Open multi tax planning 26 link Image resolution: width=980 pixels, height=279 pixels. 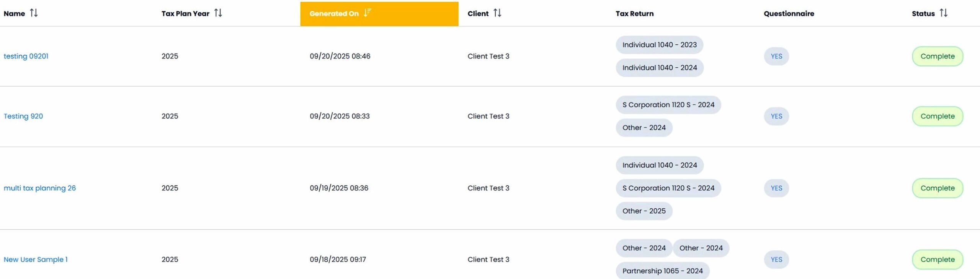(40, 188)
